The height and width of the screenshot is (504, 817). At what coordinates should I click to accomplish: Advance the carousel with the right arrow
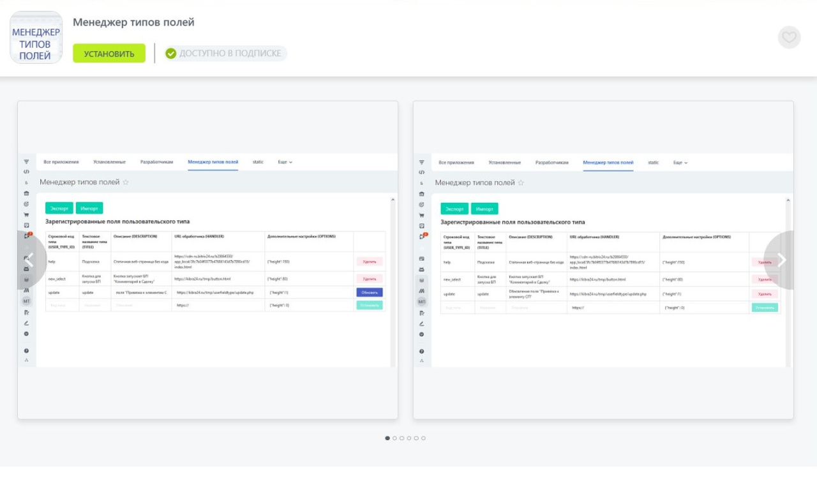(781, 260)
